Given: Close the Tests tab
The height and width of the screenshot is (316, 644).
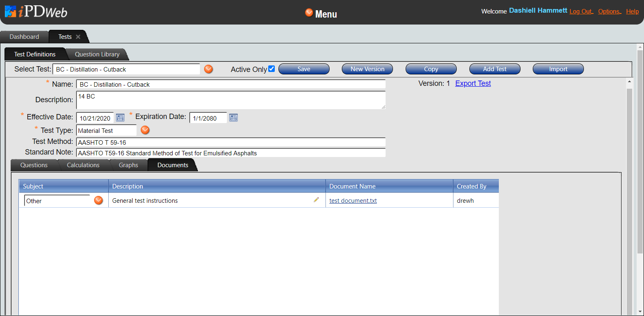Looking at the screenshot, I should 78,37.
